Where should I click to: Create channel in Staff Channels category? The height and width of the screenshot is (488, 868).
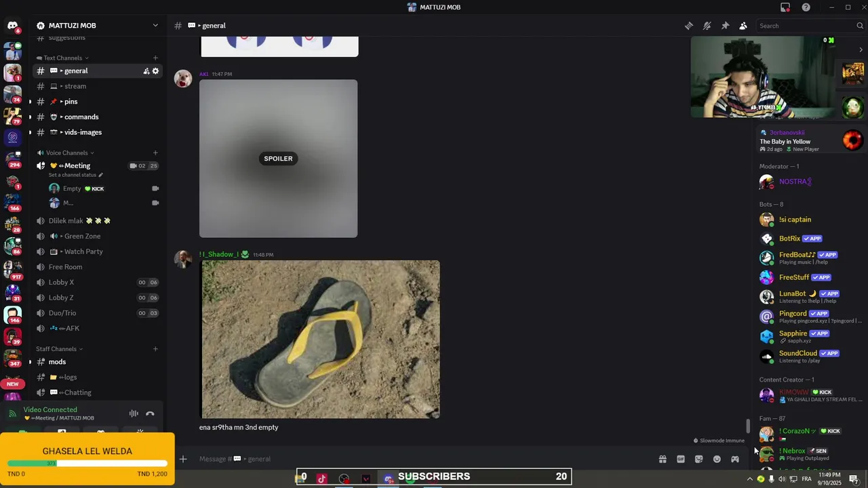tap(155, 349)
